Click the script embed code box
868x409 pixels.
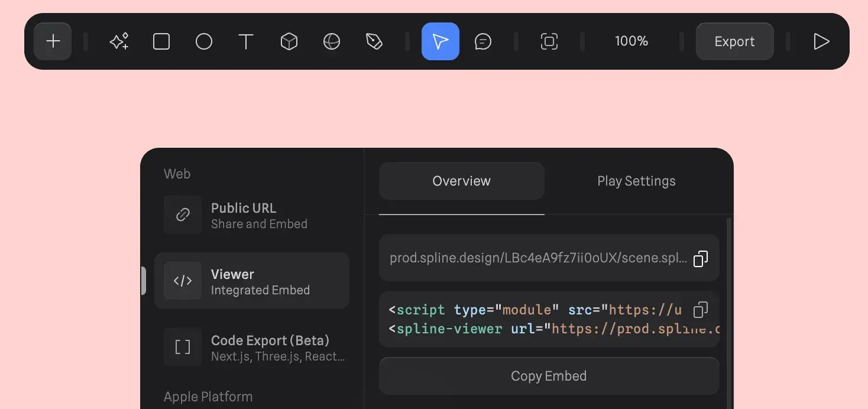[549, 319]
